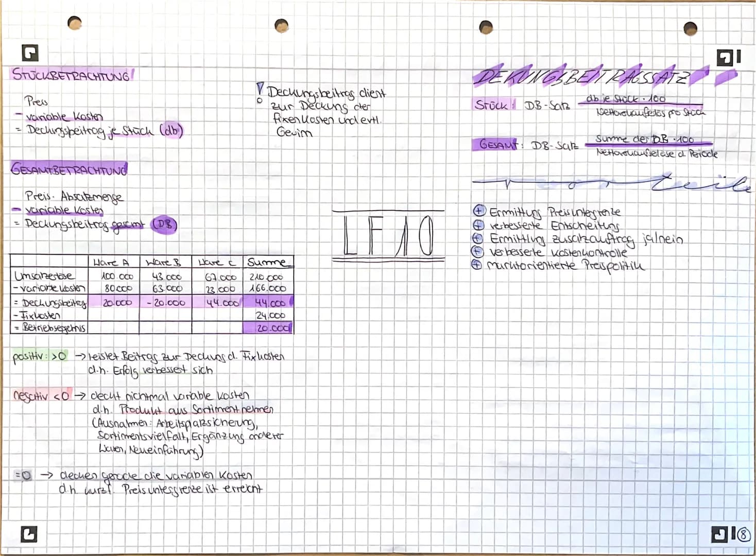Click the plus circle before Ermittlung Preisuntergrenze
This screenshot has height=556, width=756.
(479, 210)
